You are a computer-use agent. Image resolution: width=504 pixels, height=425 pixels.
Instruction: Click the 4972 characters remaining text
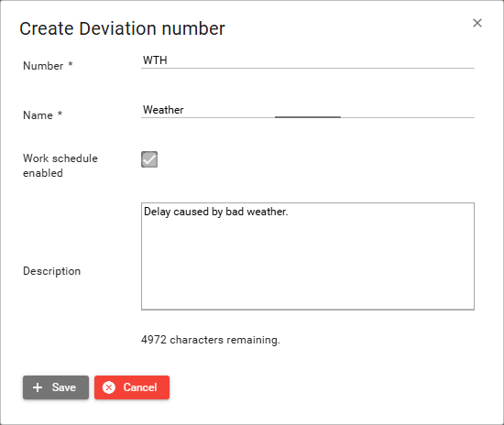pyautogui.click(x=211, y=340)
